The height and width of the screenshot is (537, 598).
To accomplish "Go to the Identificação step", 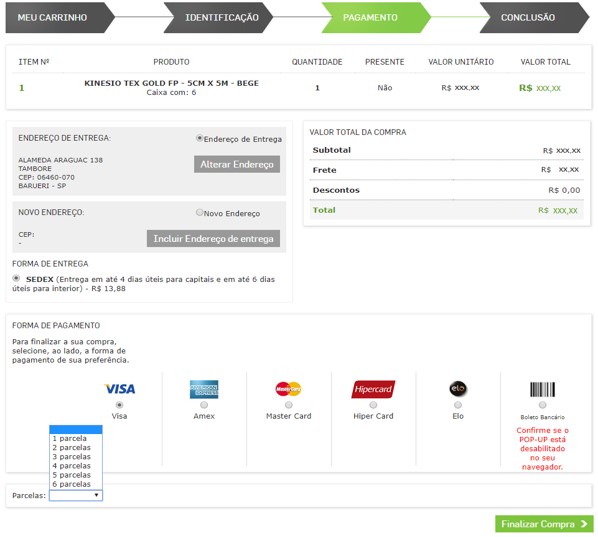I will coord(219,18).
